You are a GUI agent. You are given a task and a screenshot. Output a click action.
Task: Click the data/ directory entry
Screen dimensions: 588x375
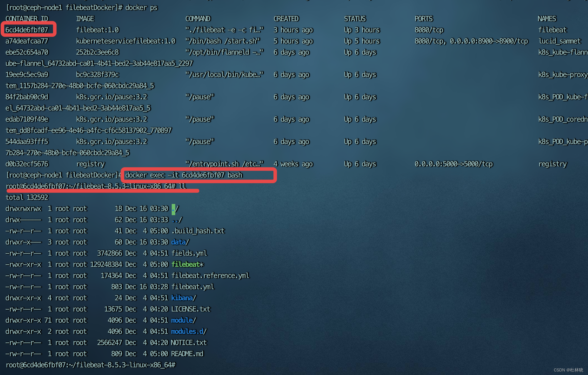180,242
